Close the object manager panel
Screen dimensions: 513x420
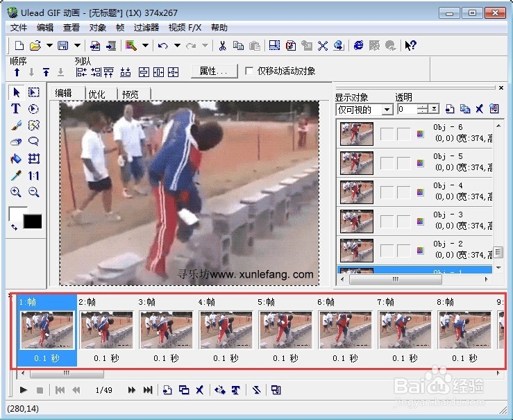click(x=501, y=87)
